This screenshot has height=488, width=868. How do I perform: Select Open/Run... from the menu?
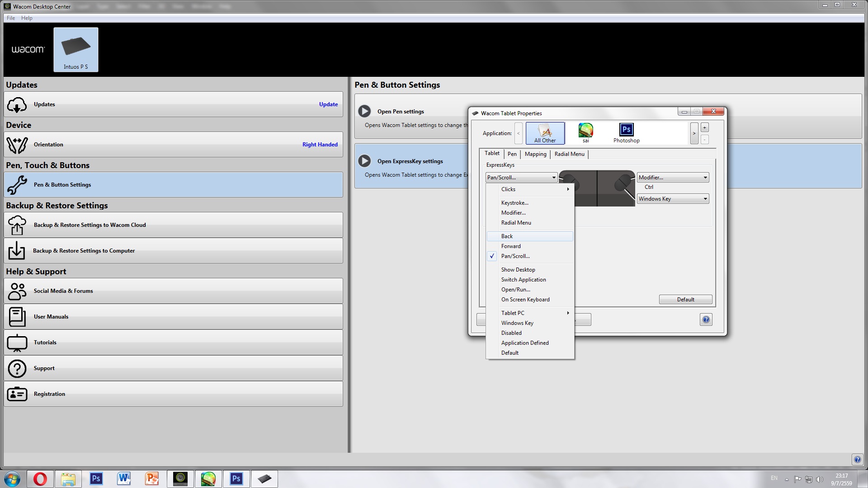[x=530, y=290]
